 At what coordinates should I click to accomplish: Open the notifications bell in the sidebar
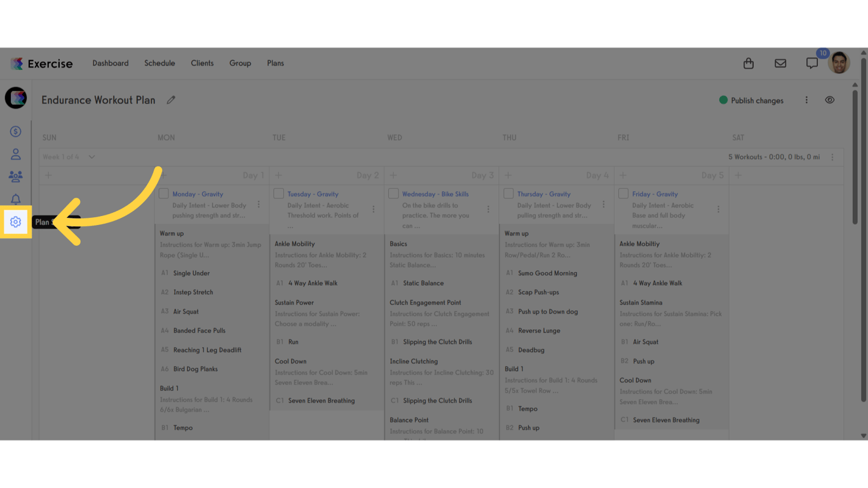(15, 199)
